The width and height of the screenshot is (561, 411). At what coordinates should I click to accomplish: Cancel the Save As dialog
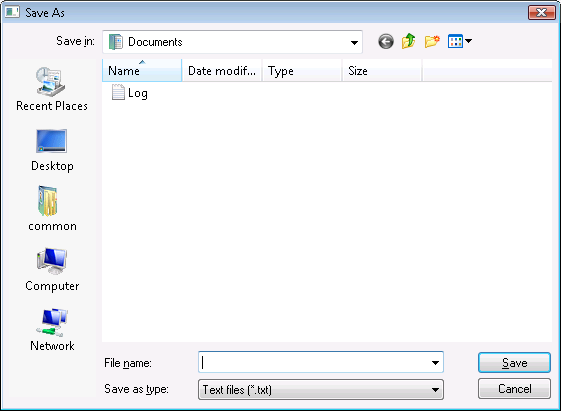click(514, 389)
